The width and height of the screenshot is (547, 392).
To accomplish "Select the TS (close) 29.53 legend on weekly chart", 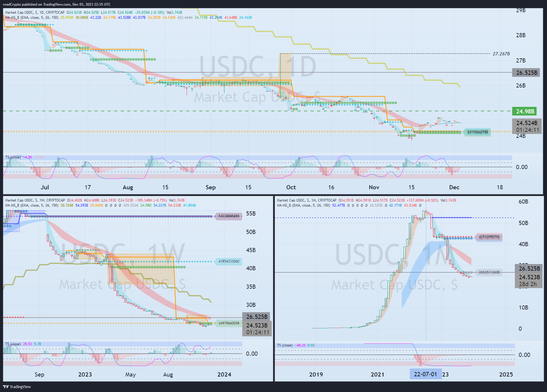I will pyautogui.click(x=23, y=344).
